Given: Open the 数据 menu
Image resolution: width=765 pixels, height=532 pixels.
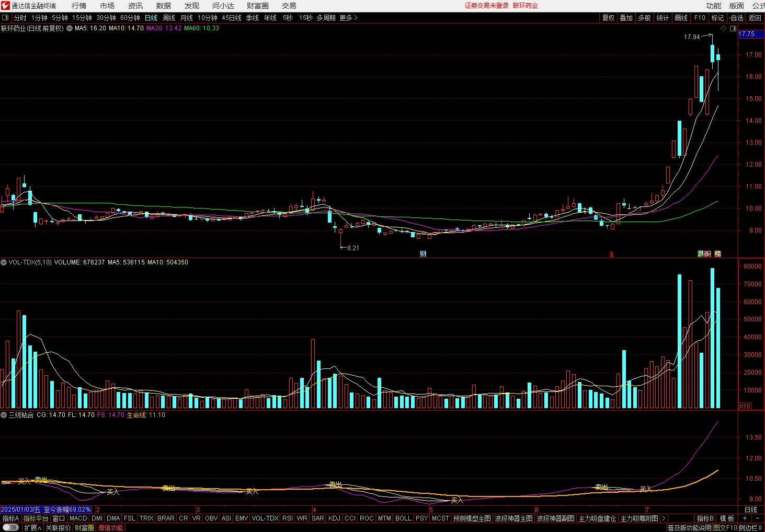Looking at the screenshot, I should pyautogui.click(x=164, y=6).
